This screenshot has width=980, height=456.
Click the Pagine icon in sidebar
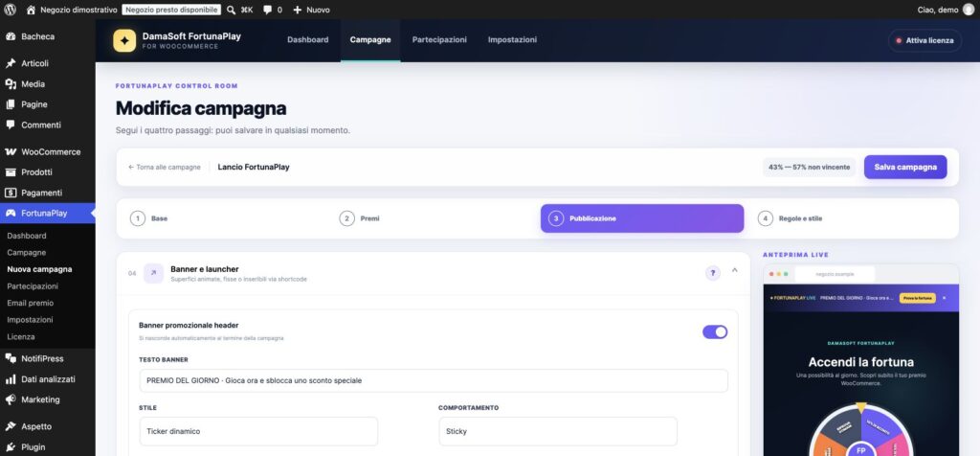[10, 104]
